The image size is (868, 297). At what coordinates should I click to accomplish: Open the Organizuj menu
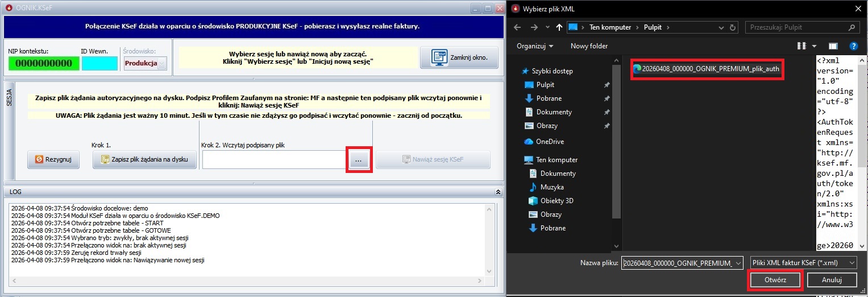534,46
